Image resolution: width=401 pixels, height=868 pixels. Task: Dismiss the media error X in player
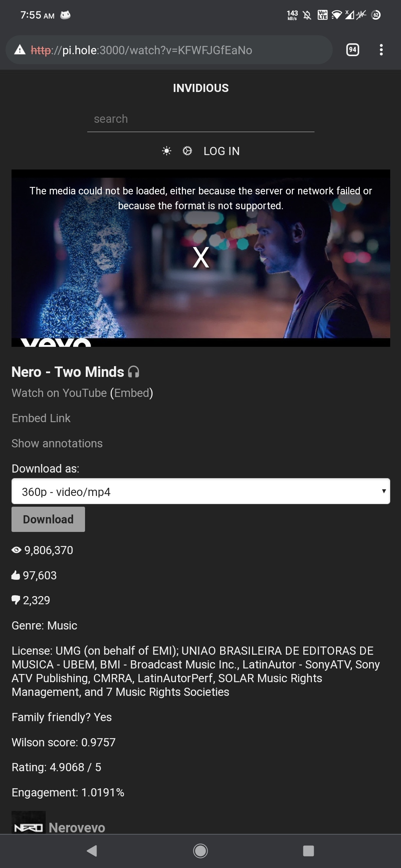pos(201,257)
